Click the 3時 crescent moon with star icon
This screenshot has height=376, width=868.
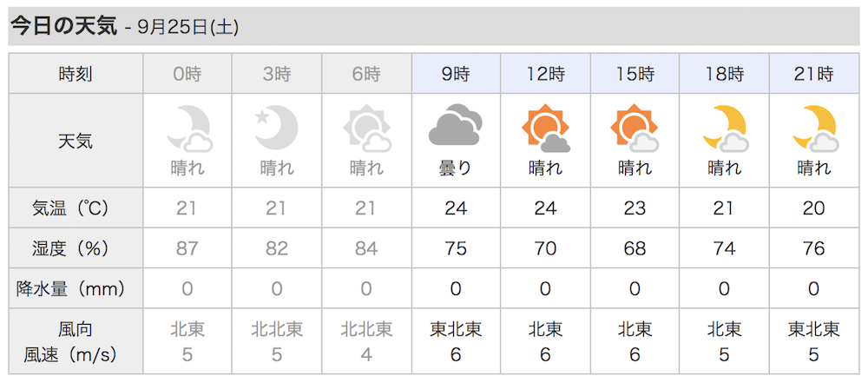[276, 126]
